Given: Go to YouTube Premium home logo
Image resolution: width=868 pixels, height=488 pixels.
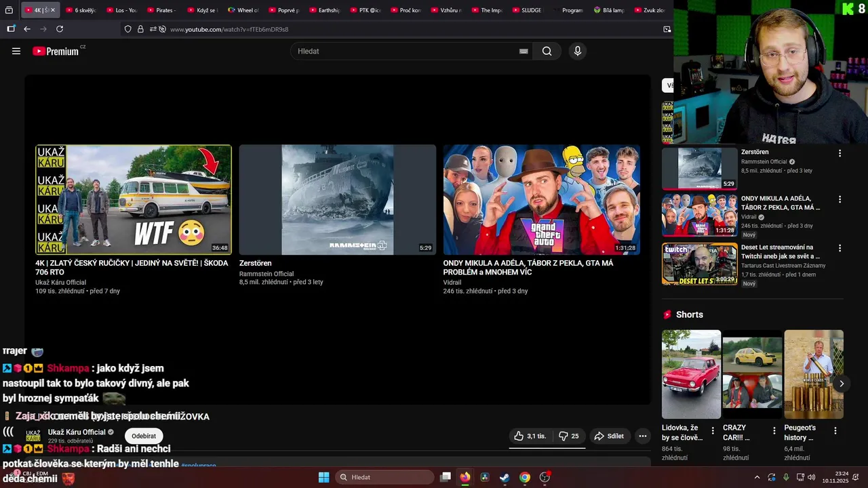Looking at the screenshot, I should click(x=56, y=51).
